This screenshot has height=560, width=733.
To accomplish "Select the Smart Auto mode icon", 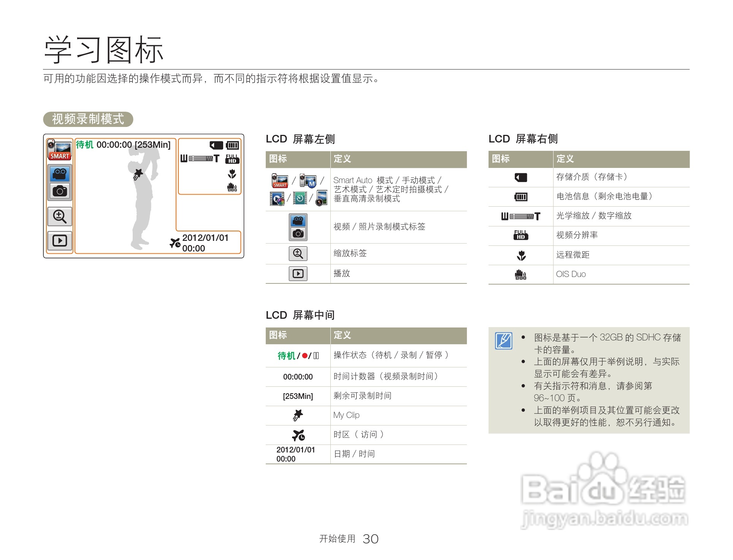I will [x=280, y=181].
